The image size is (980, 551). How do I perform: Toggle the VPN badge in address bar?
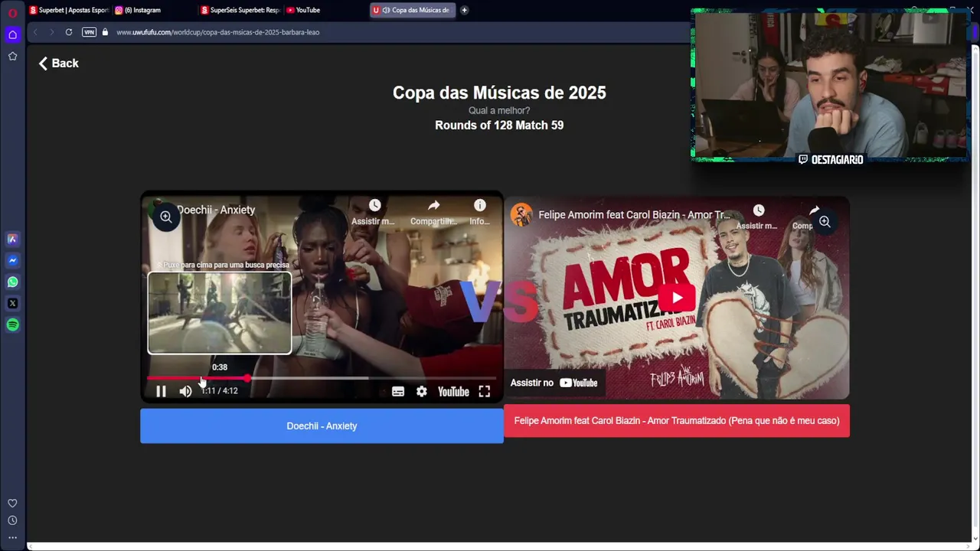[89, 32]
